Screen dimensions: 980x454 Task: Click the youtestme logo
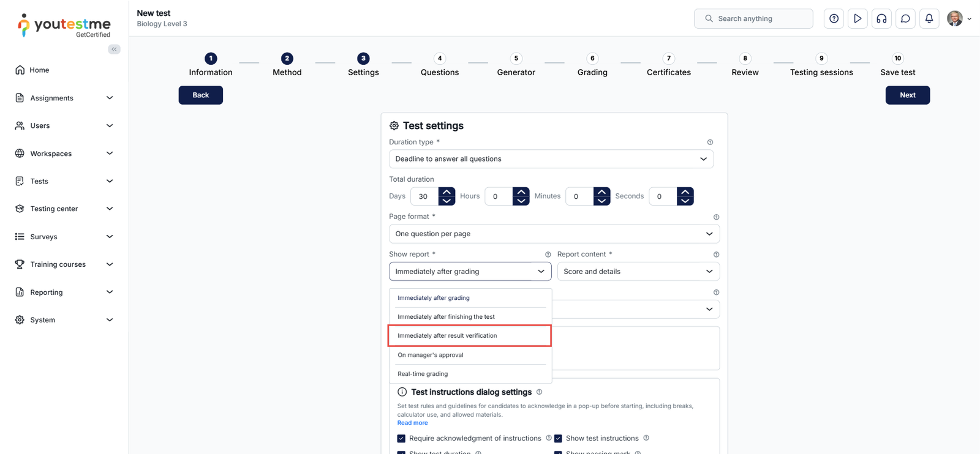pyautogui.click(x=64, y=26)
